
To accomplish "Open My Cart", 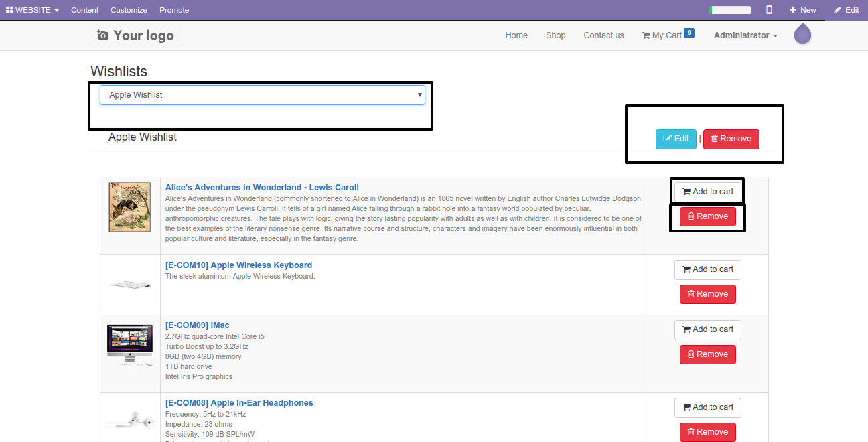I will [x=662, y=35].
